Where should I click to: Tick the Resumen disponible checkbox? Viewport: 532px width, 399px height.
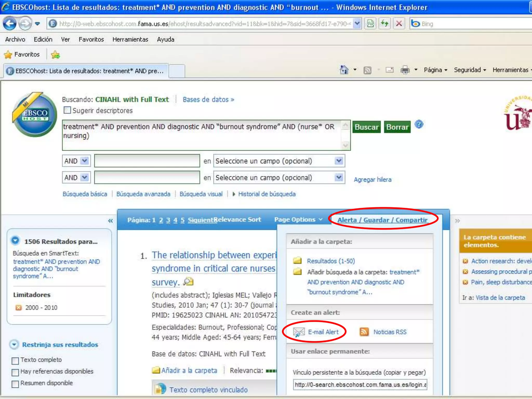[x=15, y=384]
